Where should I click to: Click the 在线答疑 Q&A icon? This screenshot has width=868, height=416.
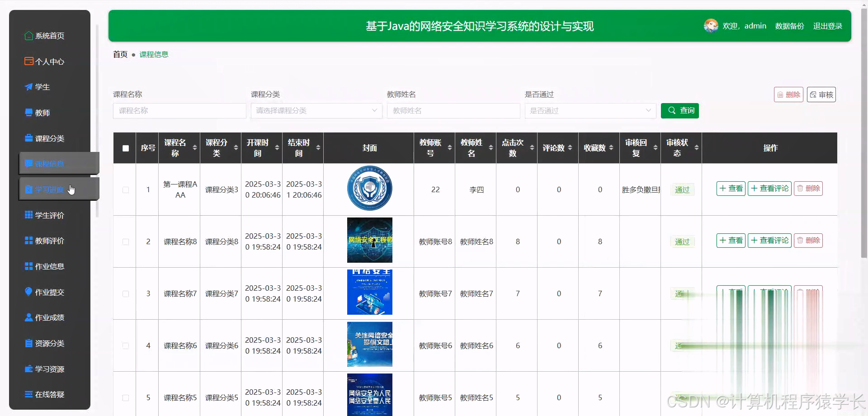click(28, 394)
